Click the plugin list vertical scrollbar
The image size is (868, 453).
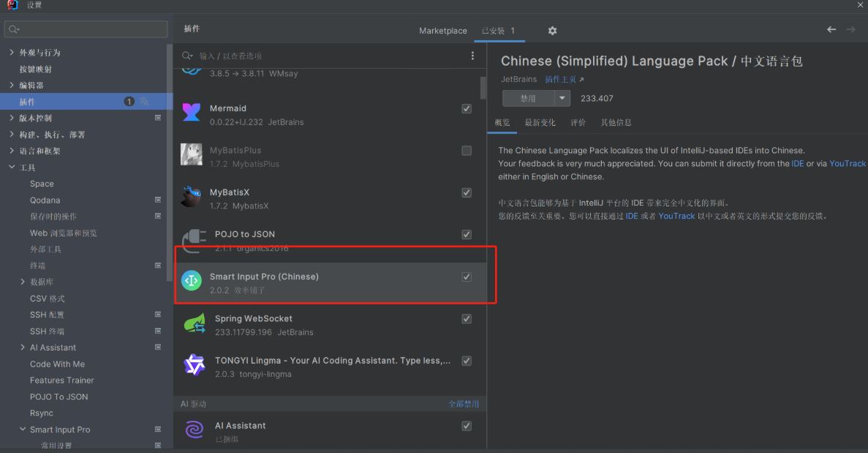tap(483, 87)
